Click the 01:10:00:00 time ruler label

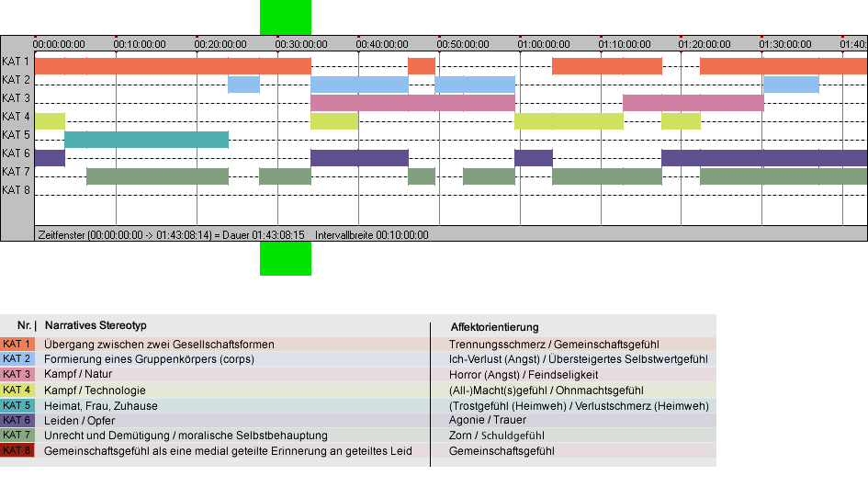[x=625, y=44]
